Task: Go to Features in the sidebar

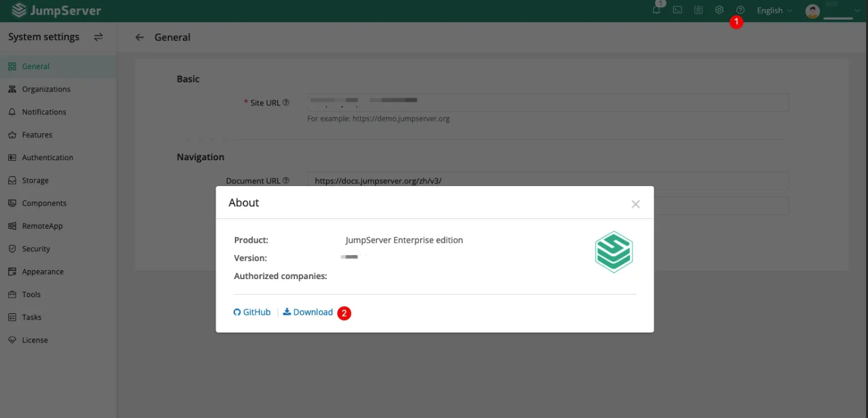Action: (58, 134)
